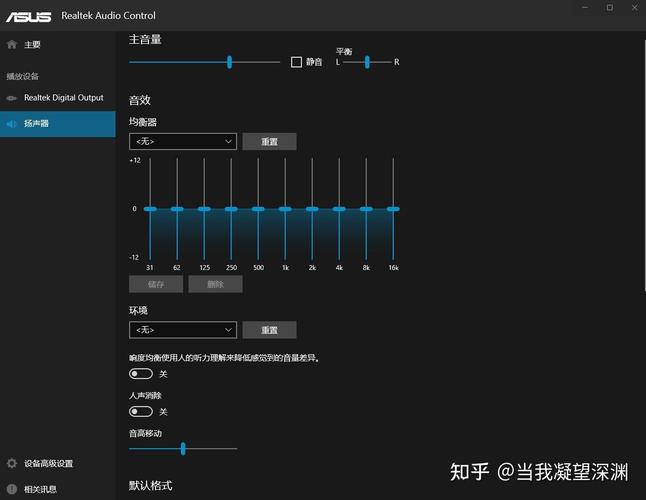Select the 扬声器 speakers entry

(58, 124)
